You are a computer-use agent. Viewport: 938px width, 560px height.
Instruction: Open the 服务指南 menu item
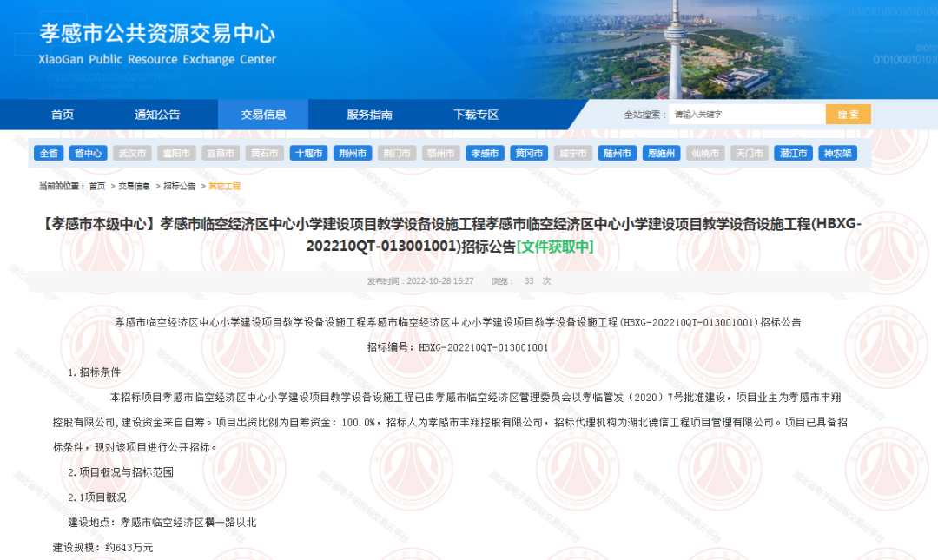click(369, 115)
